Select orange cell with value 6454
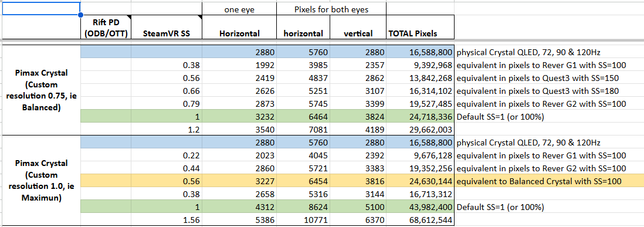The width and height of the screenshot is (644, 227). click(x=304, y=181)
